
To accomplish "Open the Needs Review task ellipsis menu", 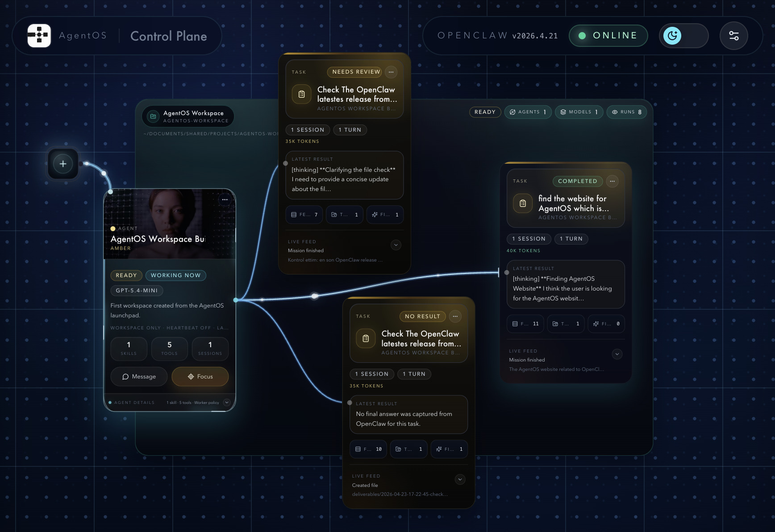I will (391, 72).
